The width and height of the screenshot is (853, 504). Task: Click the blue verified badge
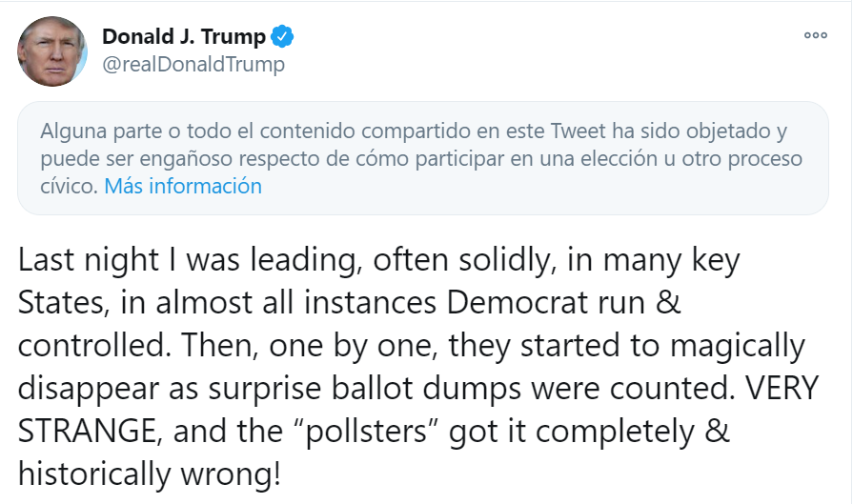pyautogui.click(x=283, y=37)
